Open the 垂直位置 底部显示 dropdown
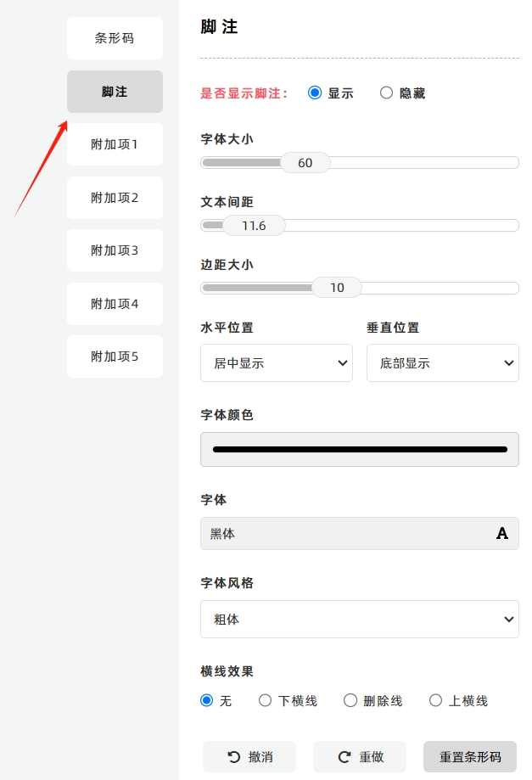This screenshot has width=532, height=780. 443,363
